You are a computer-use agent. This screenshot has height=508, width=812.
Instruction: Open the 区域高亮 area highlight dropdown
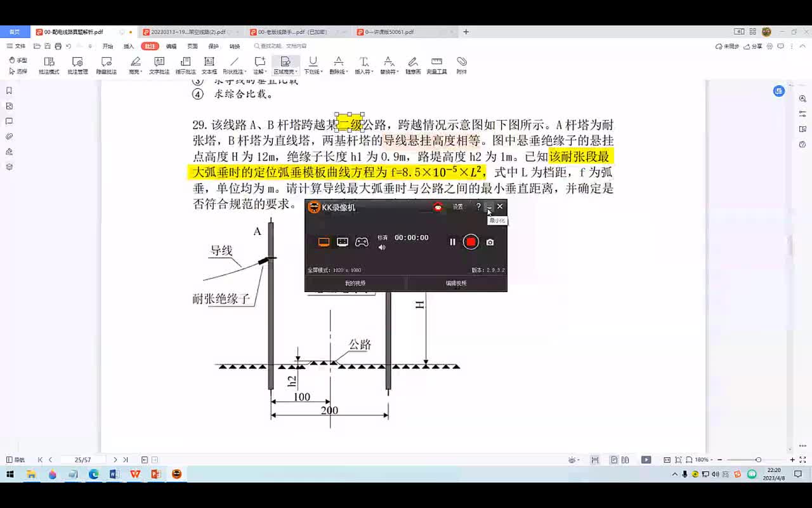click(x=296, y=72)
